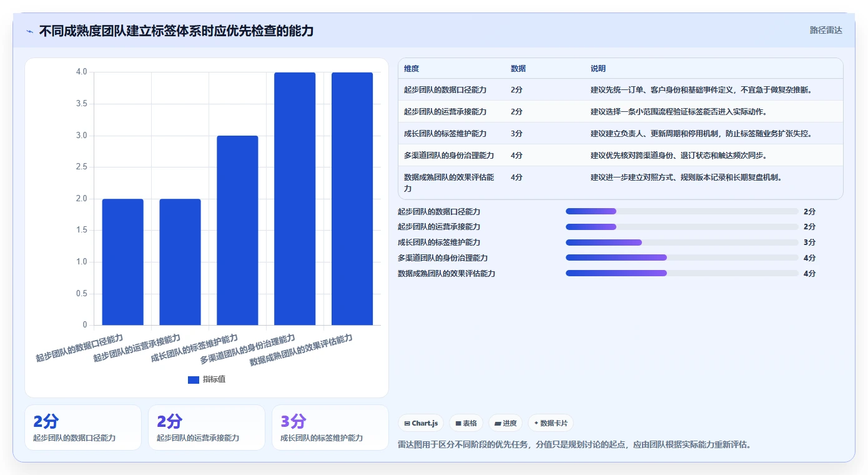Select the 数据卡片 chip

click(550, 423)
